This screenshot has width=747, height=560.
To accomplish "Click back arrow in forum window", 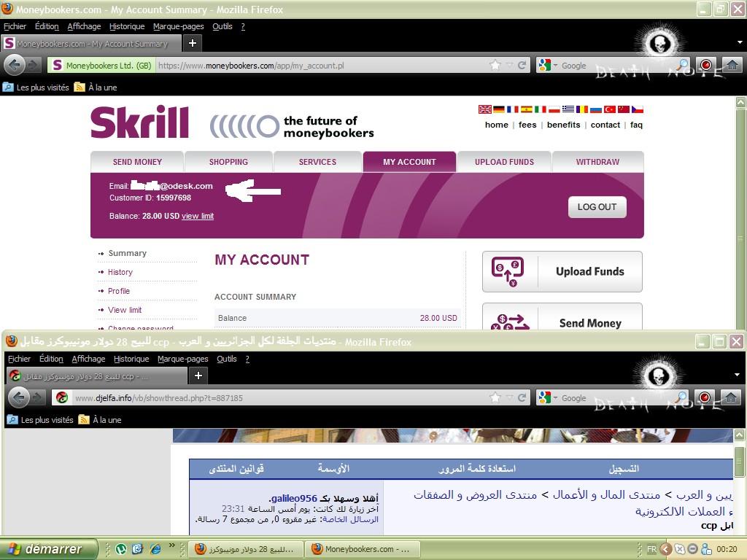I will (x=19, y=397).
